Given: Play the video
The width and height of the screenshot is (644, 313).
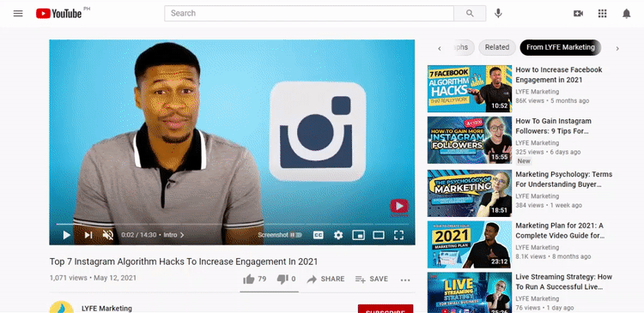Looking at the screenshot, I should pos(66,235).
